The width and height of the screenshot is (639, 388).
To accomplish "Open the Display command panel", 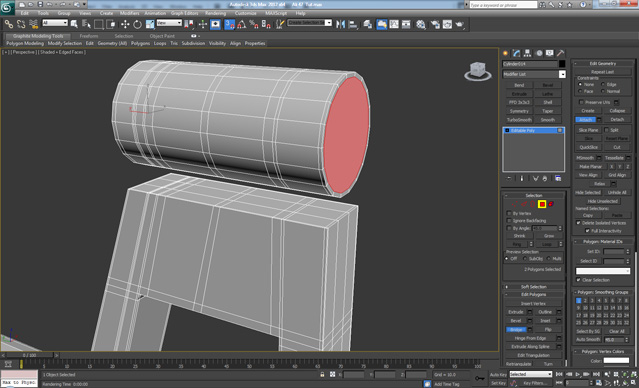I will click(550, 53).
